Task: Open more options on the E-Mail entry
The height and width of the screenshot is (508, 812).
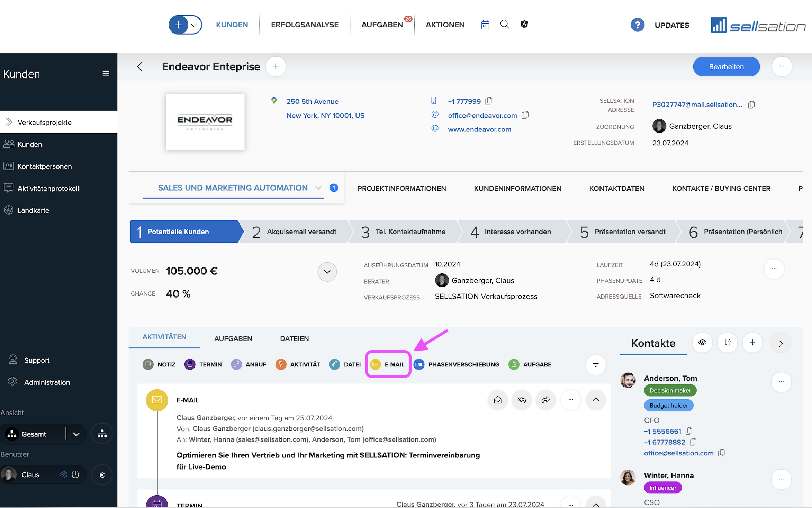Action: coord(571,400)
